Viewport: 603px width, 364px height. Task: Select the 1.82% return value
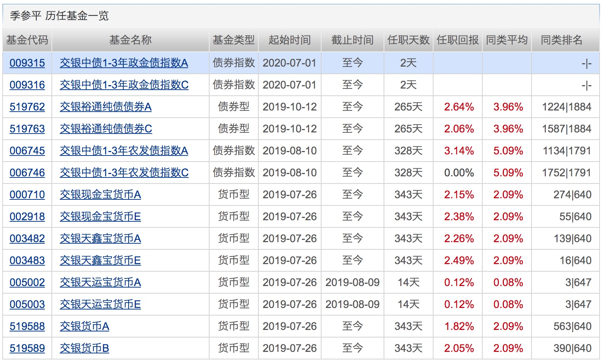tap(459, 326)
